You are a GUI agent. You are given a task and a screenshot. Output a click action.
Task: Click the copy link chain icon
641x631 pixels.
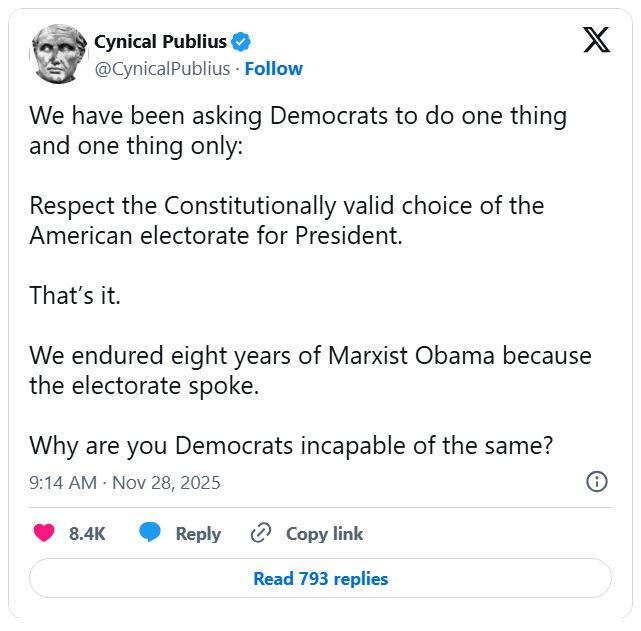(x=261, y=533)
